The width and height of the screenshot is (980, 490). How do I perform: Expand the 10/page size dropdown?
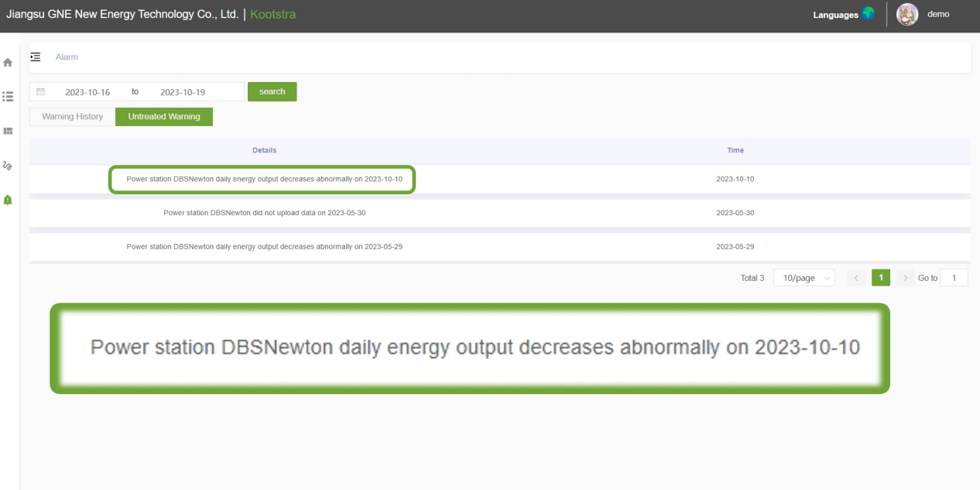(x=804, y=278)
